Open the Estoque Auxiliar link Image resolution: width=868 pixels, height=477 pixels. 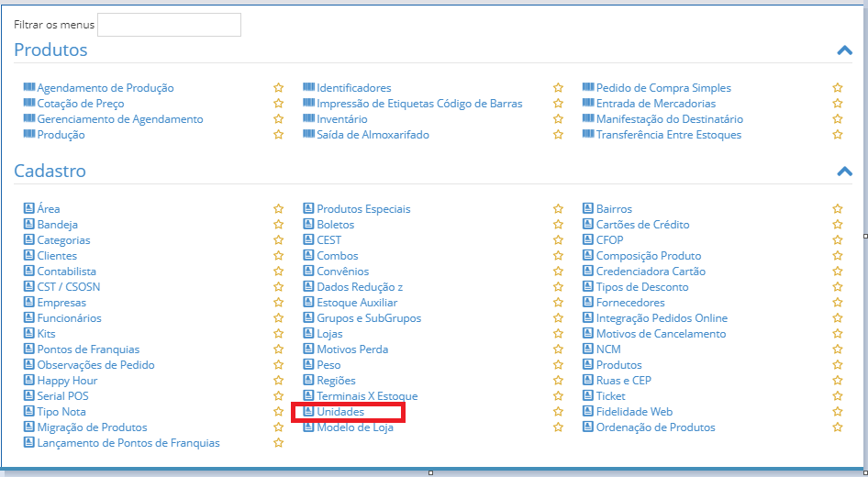pos(357,303)
